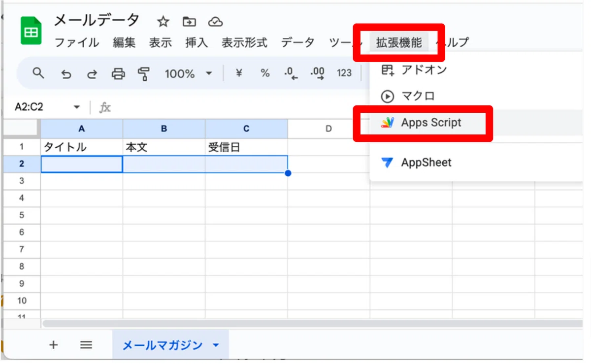Increase decimal places button

(318, 74)
